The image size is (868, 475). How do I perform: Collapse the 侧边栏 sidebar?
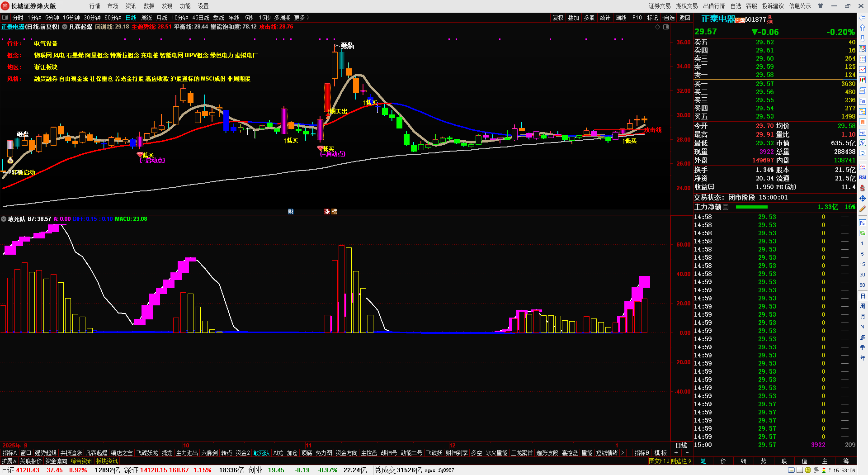(681, 461)
